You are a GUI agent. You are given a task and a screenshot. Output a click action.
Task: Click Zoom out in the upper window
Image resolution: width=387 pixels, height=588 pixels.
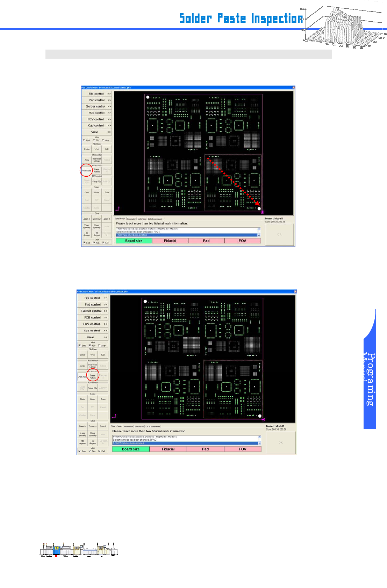click(x=97, y=219)
